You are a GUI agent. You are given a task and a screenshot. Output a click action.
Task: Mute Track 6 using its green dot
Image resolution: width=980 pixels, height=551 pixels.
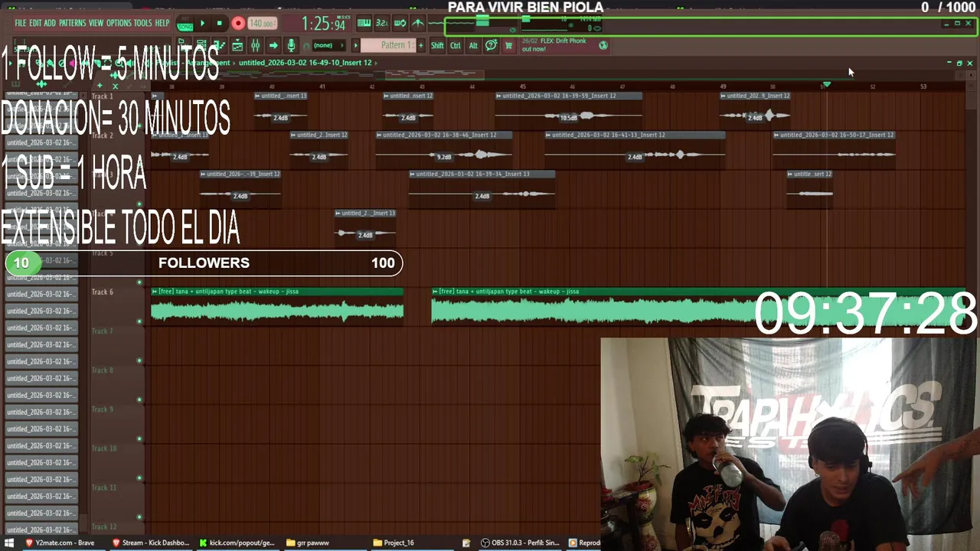139,321
